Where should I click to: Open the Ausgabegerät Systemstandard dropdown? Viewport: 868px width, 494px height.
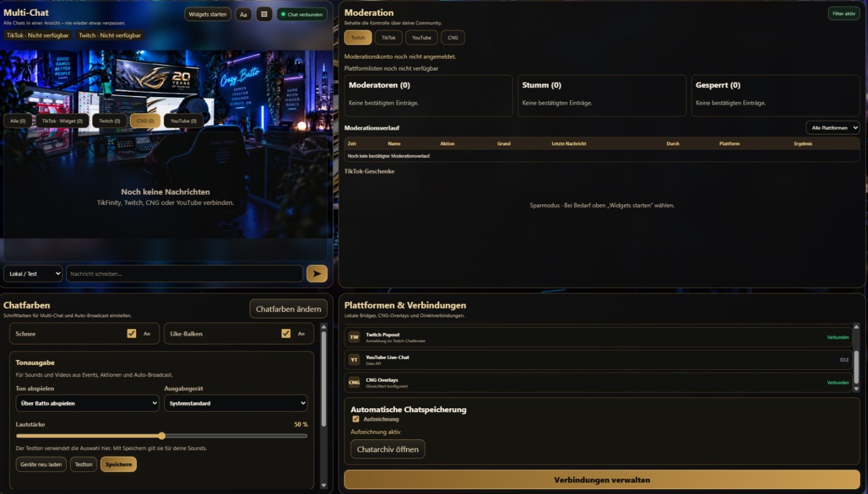click(236, 403)
